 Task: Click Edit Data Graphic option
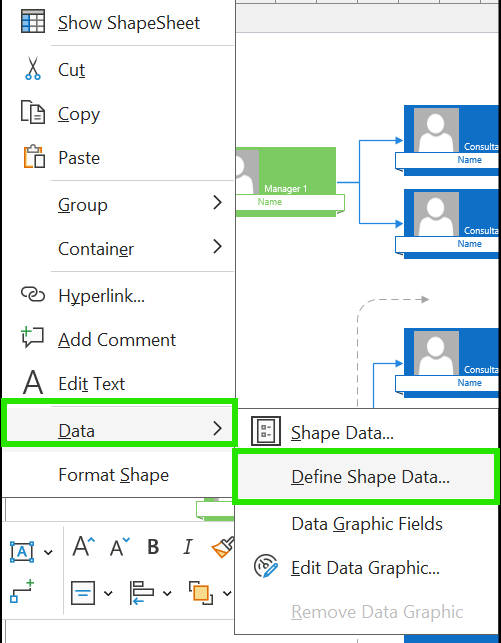(365, 568)
